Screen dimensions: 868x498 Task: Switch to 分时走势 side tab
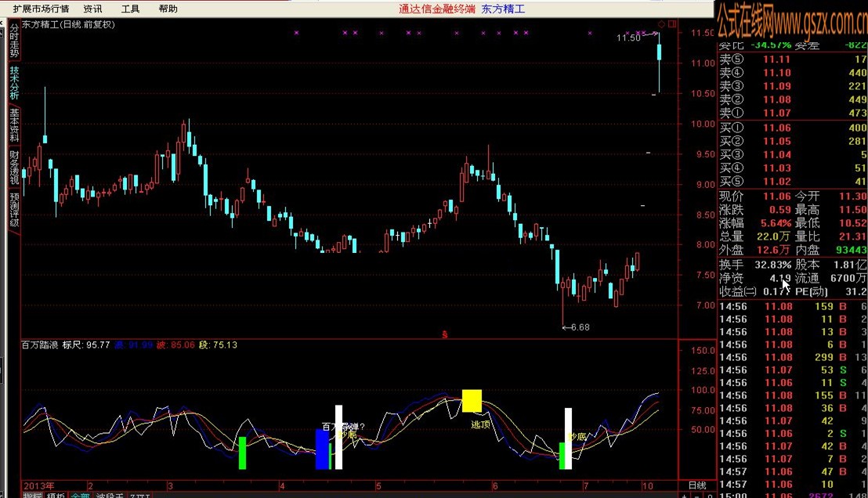14,40
